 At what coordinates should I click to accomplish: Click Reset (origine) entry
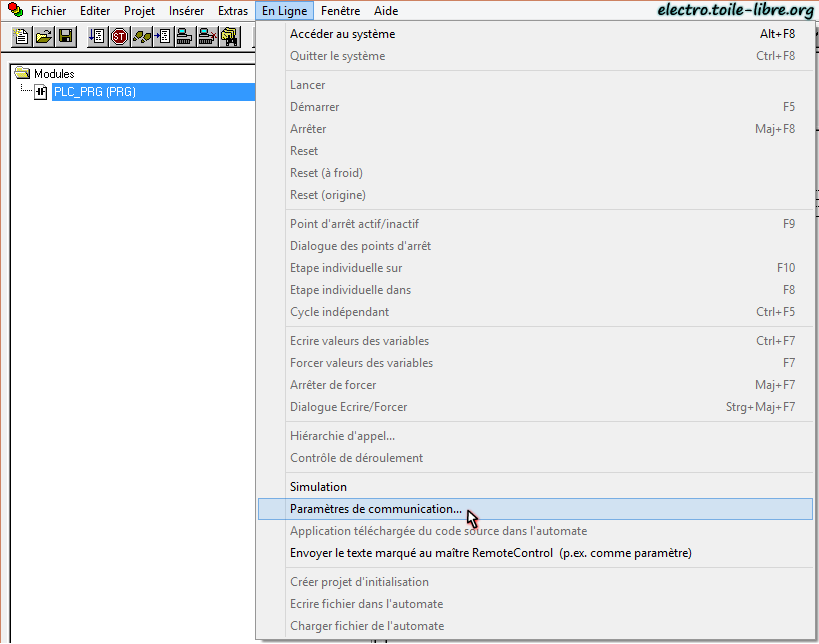pyautogui.click(x=535, y=194)
